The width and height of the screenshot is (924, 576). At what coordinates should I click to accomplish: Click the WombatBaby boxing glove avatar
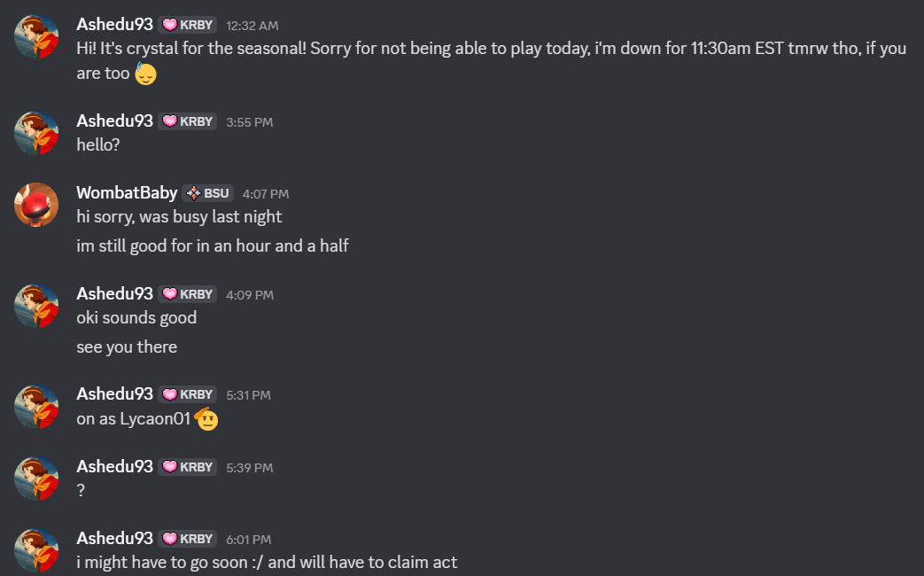tap(36, 205)
